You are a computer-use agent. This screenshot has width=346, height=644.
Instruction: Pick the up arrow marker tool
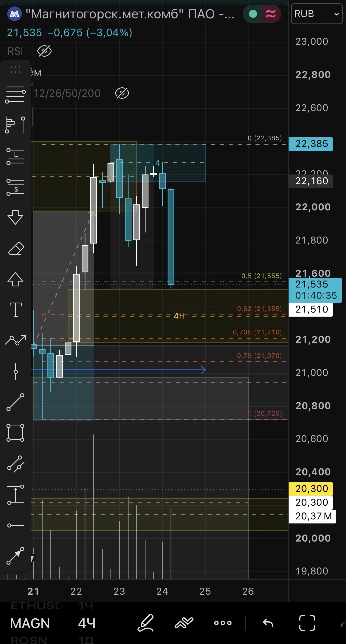[x=15, y=279]
